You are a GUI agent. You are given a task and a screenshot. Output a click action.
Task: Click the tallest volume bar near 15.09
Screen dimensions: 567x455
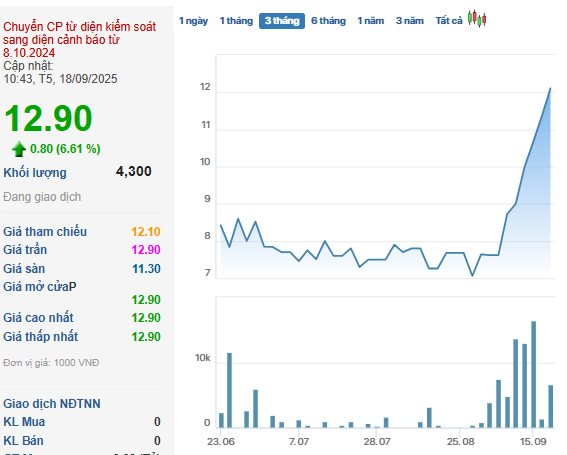[x=533, y=374]
